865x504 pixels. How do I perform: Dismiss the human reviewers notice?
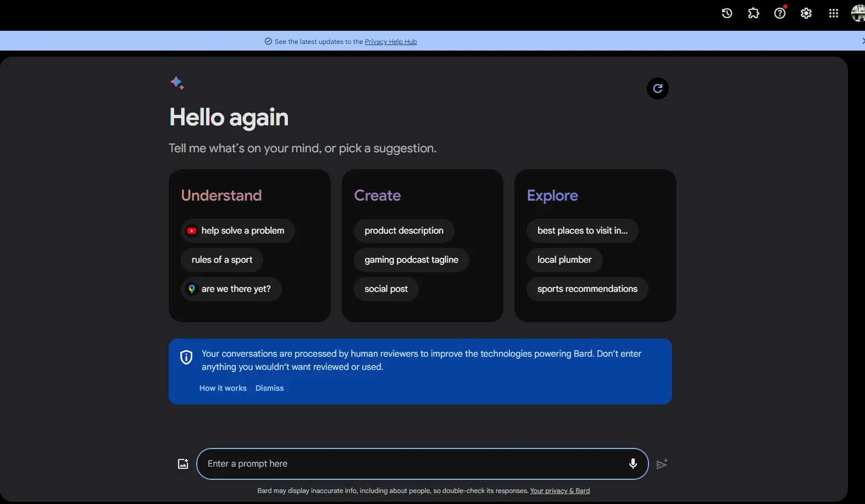[x=269, y=388]
